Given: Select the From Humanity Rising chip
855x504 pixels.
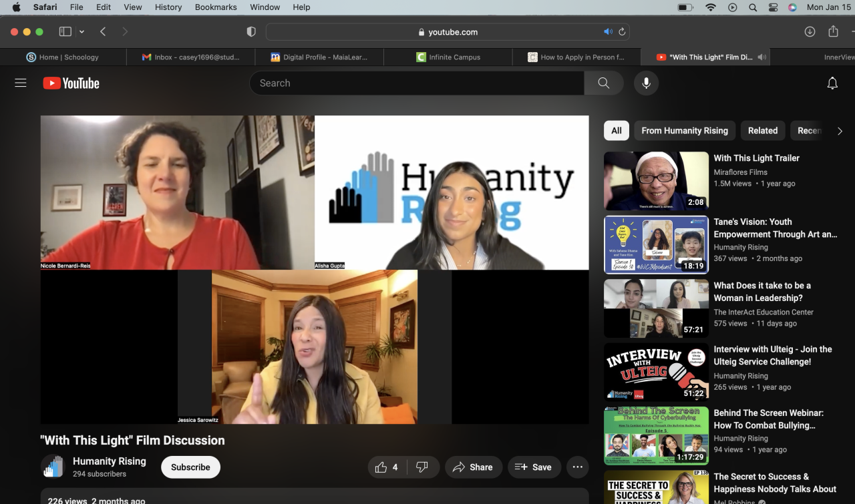Looking at the screenshot, I should click(x=685, y=131).
